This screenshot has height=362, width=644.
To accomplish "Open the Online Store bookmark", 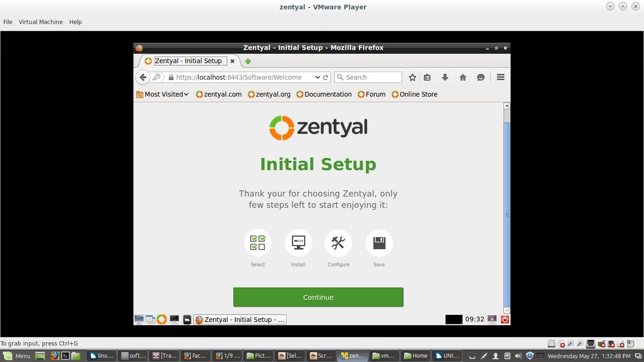I will pyautogui.click(x=414, y=94).
